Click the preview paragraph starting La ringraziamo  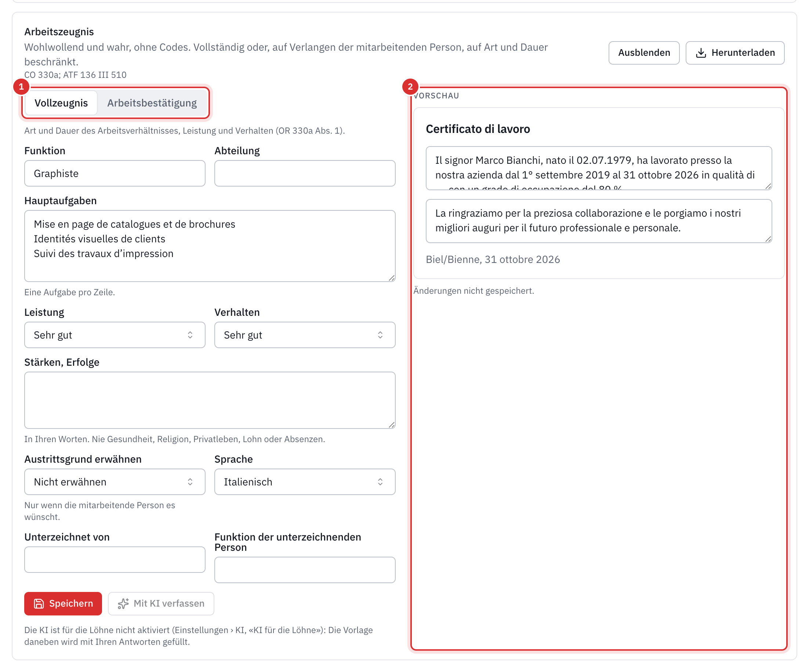click(x=599, y=221)
